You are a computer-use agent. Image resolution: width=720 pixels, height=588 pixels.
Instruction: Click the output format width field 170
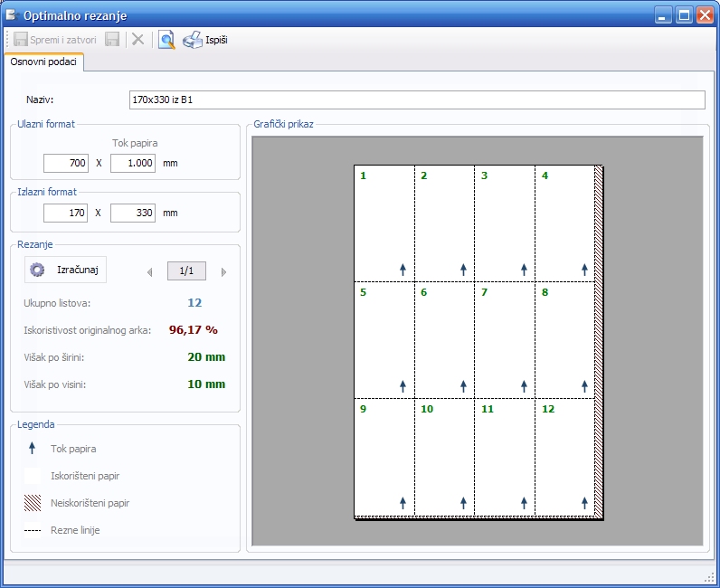66,213
